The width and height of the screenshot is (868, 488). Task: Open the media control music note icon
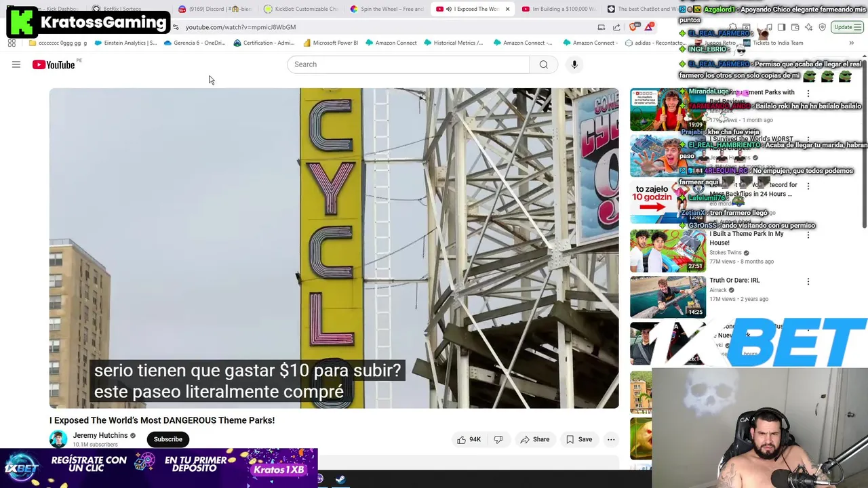click(769, 27)
